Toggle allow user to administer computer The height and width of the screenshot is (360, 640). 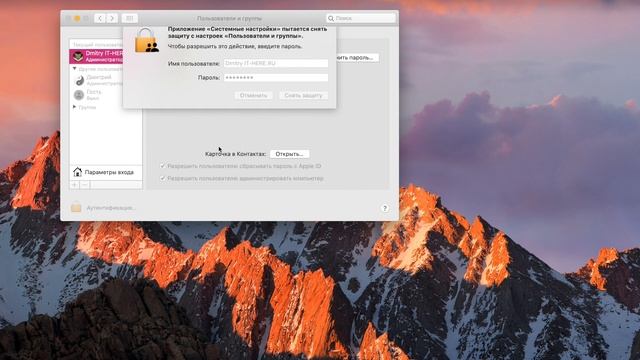tap(162, 178)
